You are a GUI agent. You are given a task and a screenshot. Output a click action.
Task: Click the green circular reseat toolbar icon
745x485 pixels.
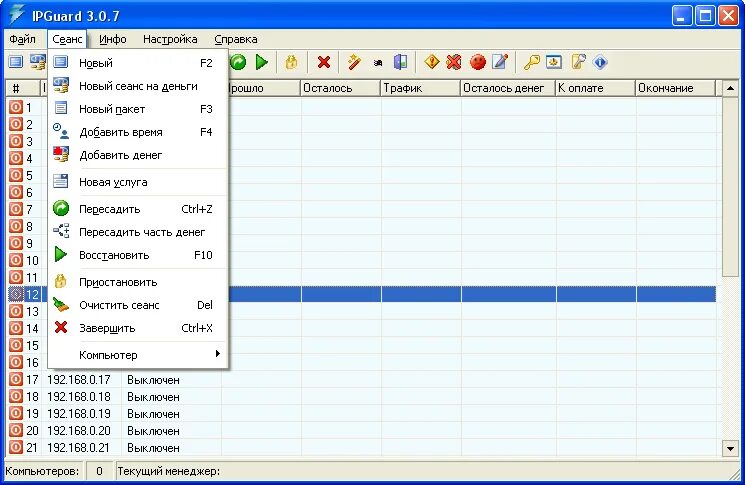(239, 62)
